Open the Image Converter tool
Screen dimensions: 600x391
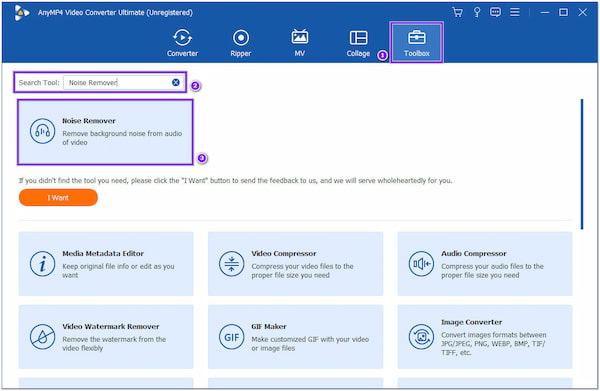click(x=485, y=337)
